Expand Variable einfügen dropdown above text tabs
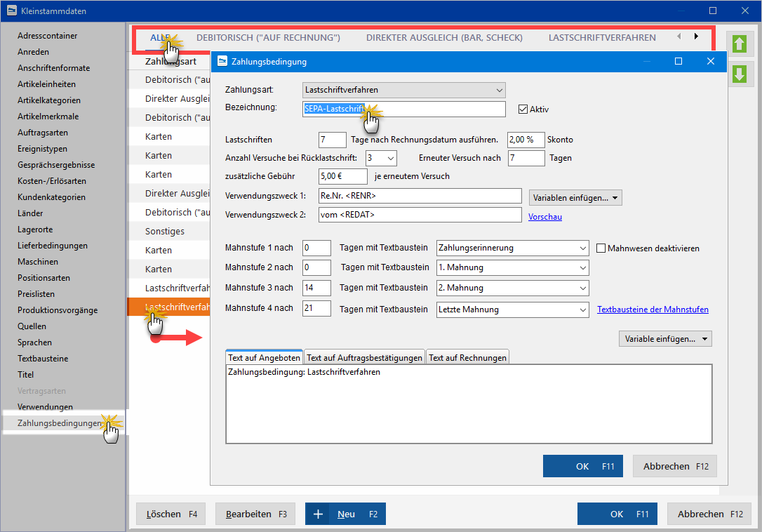Image resolution: width=762 pixels, height=532 pixels. coord(665,339)
